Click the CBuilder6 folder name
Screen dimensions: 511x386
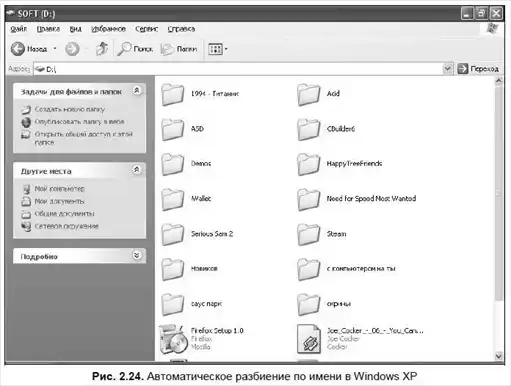341,129
